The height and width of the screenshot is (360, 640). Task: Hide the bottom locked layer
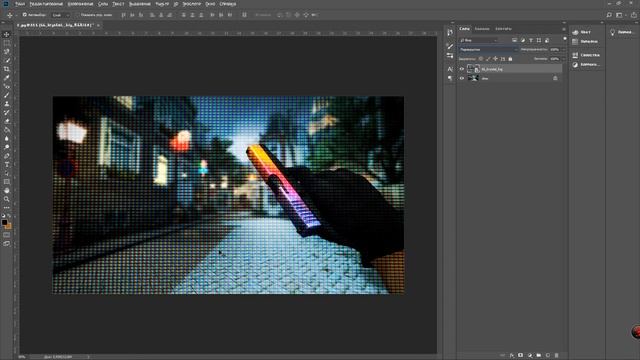click(x=462, y=78)
